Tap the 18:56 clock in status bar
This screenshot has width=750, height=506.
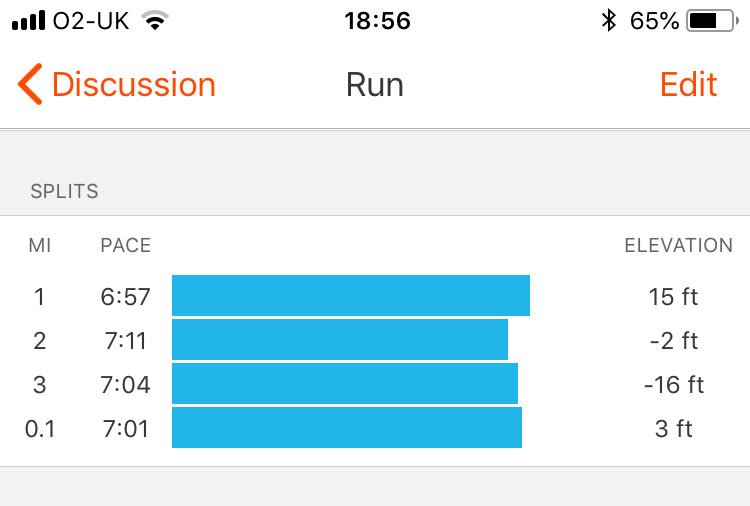point(376,21)
